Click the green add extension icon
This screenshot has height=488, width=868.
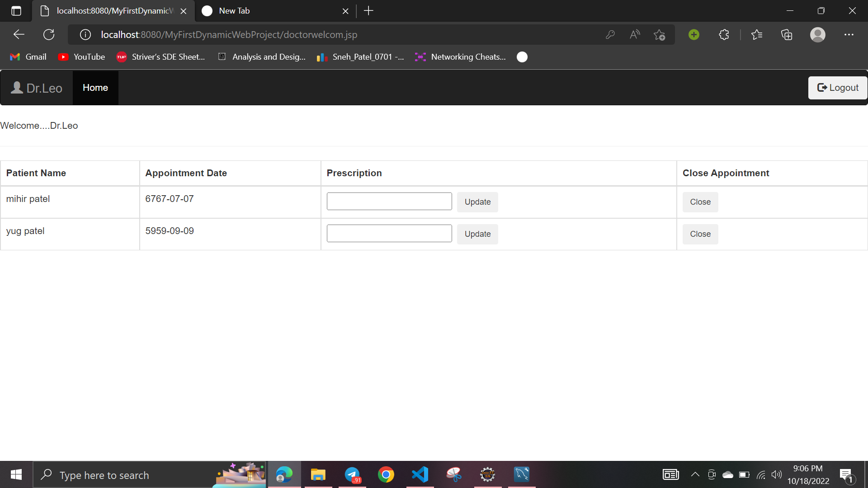pyautogui.click(x=694, y=34)
